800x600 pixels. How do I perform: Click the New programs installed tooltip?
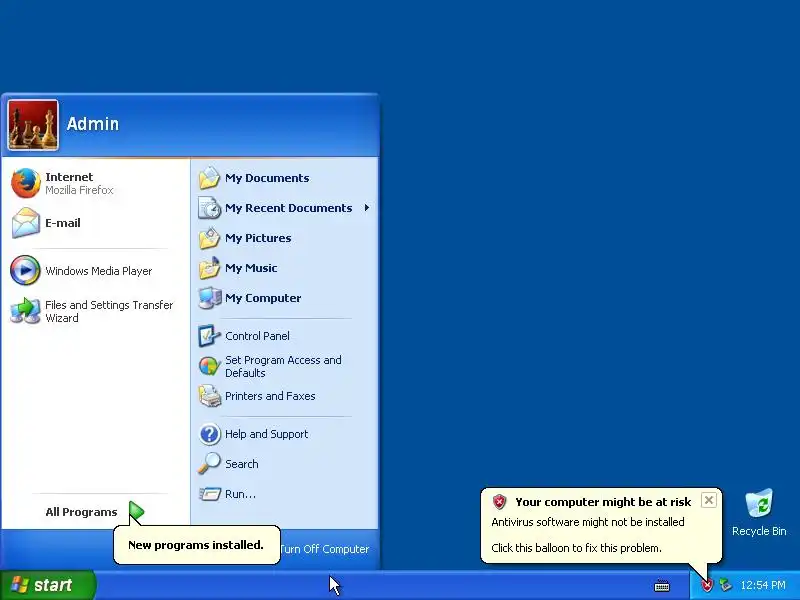click(x=196, y=545)
